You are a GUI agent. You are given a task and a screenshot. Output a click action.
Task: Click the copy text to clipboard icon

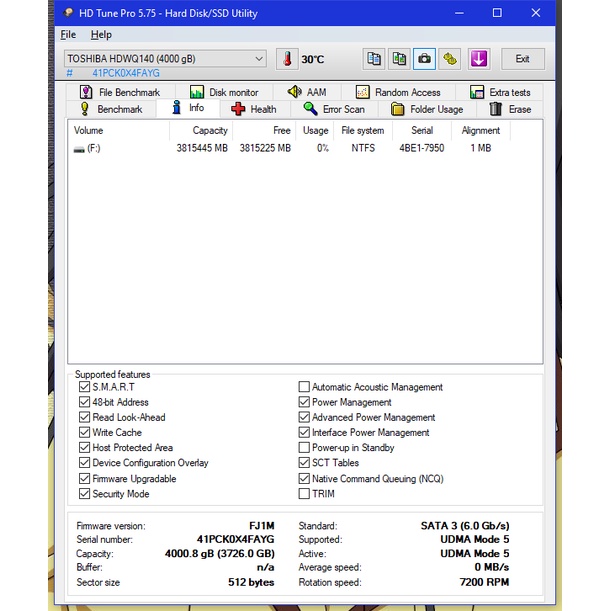[374, 59]
